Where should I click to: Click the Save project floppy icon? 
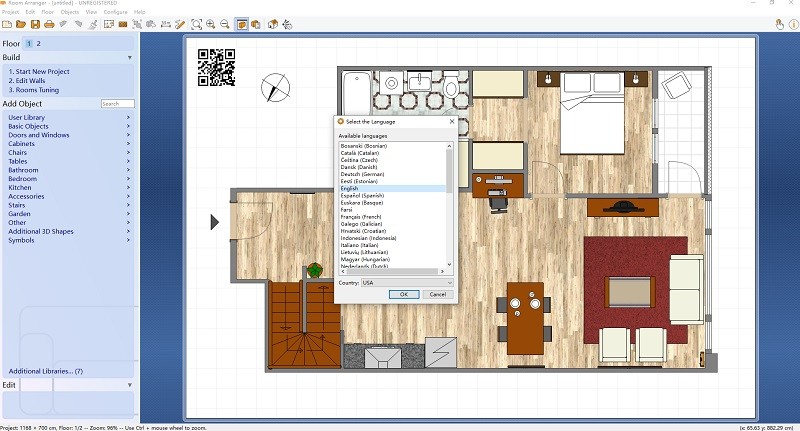click(x=35, y=24)
